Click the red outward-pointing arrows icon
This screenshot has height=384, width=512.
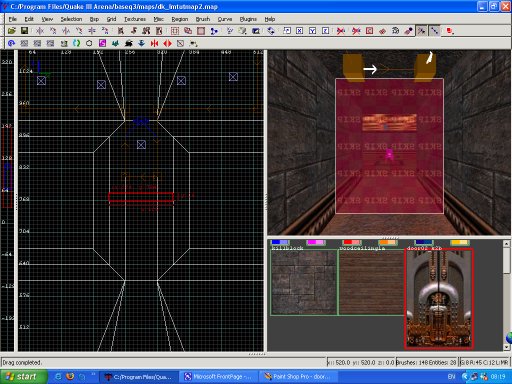pyautogui.click(x=167, y=43)
